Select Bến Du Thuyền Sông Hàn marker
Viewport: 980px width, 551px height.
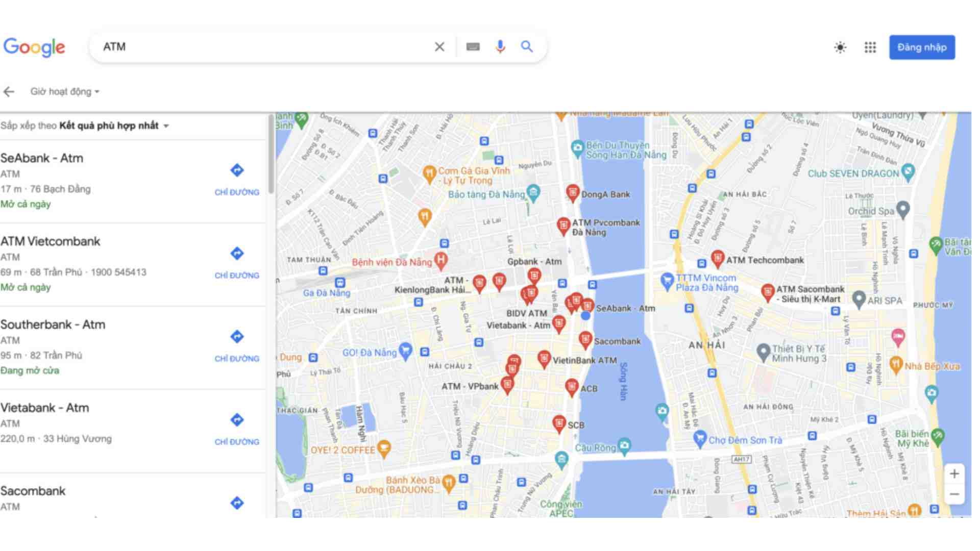pos(577,148)
